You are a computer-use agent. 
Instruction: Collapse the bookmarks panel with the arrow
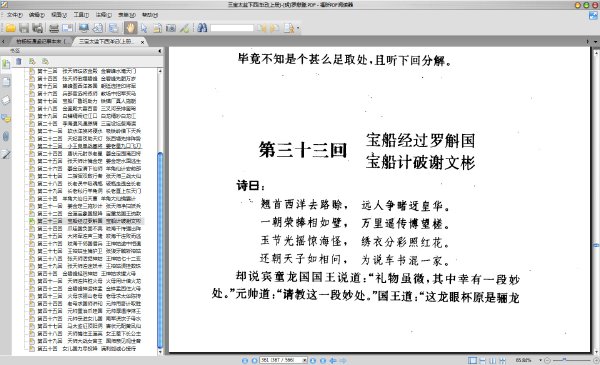pos(160,51)
